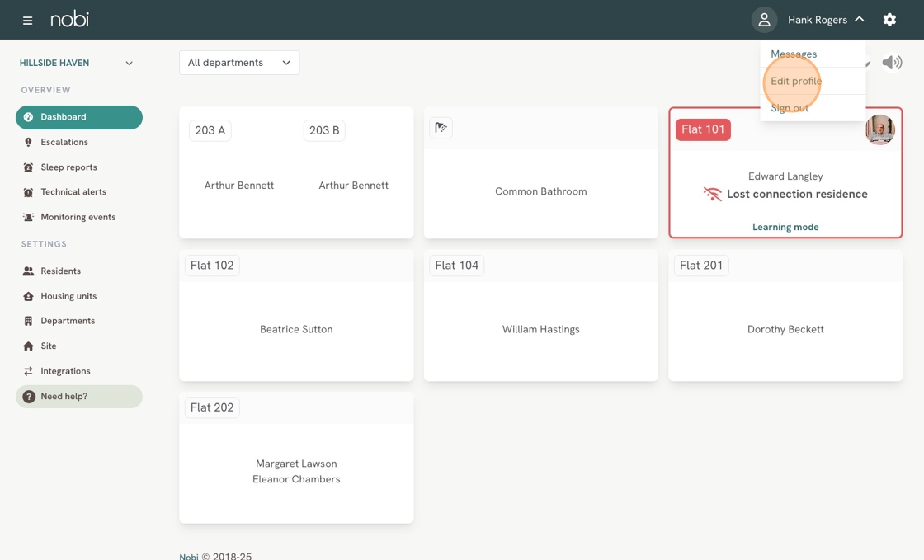Open the Nobi footer link
Viewport: 924px width, 560px height.
click(189, 556)
